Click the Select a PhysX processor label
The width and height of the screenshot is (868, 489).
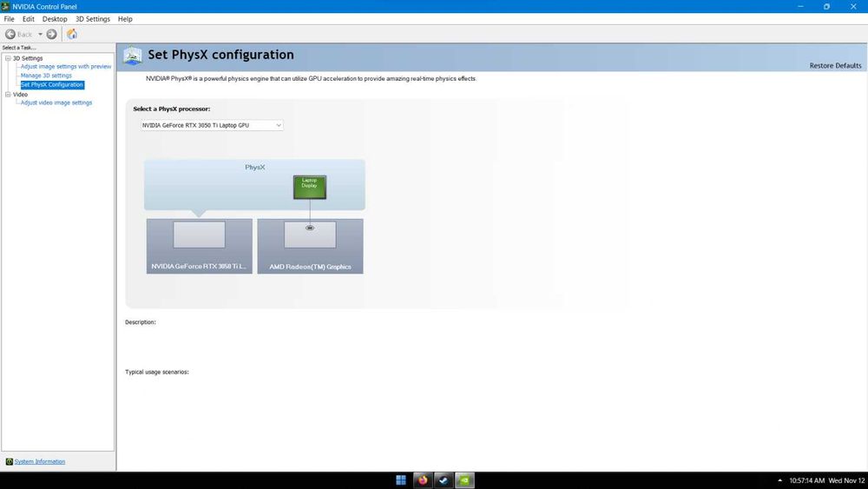pos(172,109)
